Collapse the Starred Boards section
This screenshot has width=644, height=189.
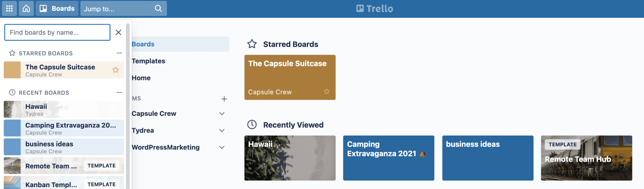click(119, 53)
